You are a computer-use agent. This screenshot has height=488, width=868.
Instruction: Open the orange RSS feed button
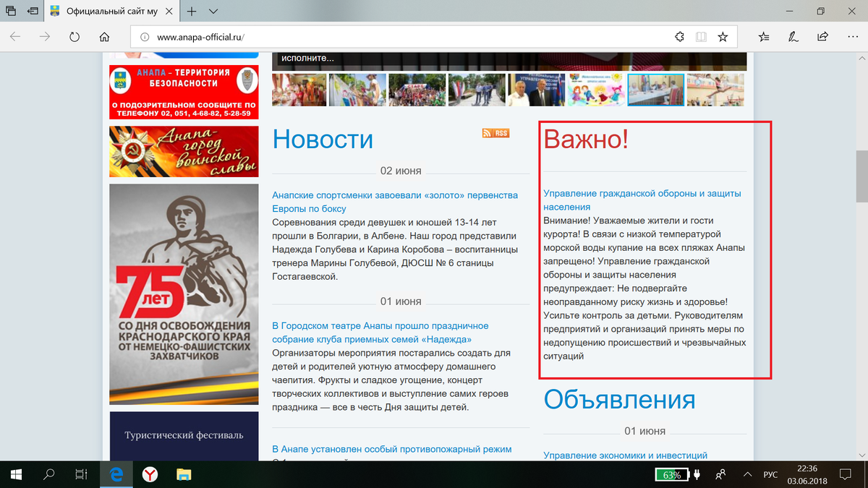point(495,133)
